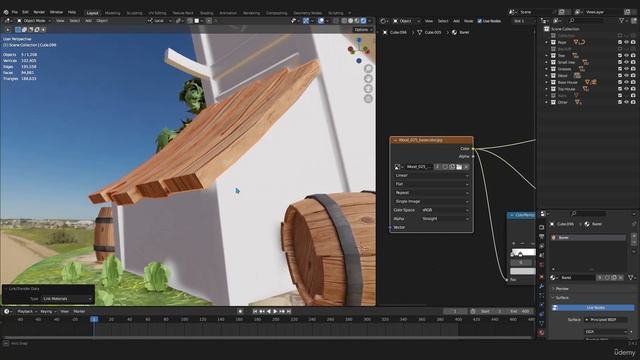
Task: Disable Grasses collection in renders camera icon
Action: 633,69
